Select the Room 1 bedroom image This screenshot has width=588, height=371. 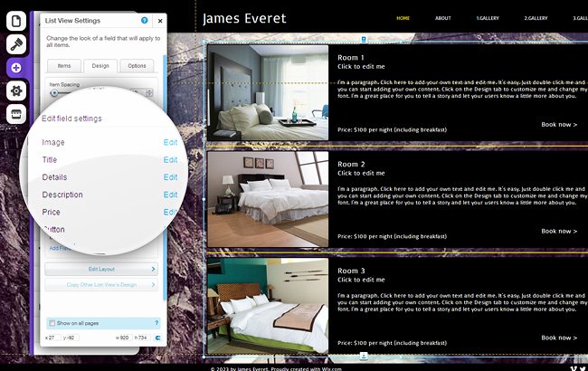(x=268, y=93)
